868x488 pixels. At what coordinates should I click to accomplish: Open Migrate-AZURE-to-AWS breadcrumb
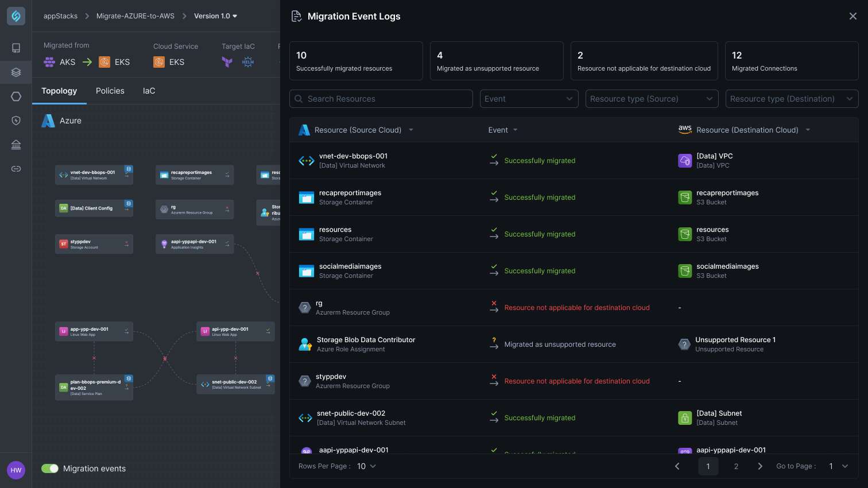[135, 16]
